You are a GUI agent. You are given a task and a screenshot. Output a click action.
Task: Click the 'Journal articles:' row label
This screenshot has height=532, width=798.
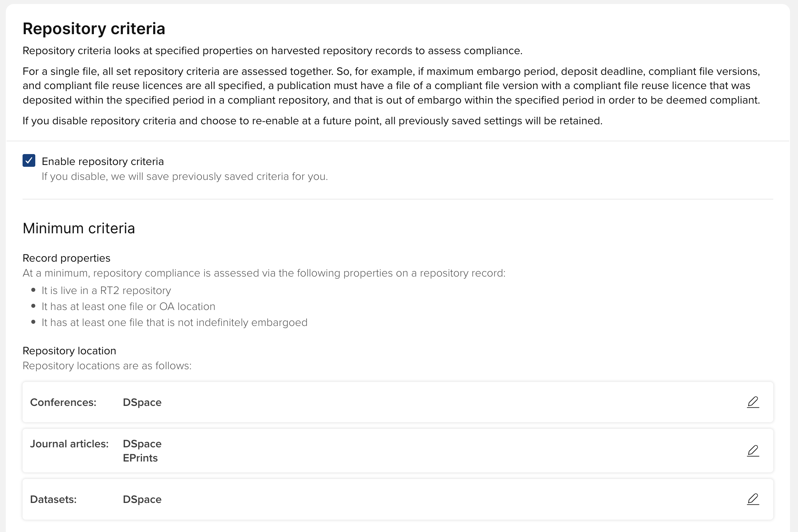pos(69,444)
